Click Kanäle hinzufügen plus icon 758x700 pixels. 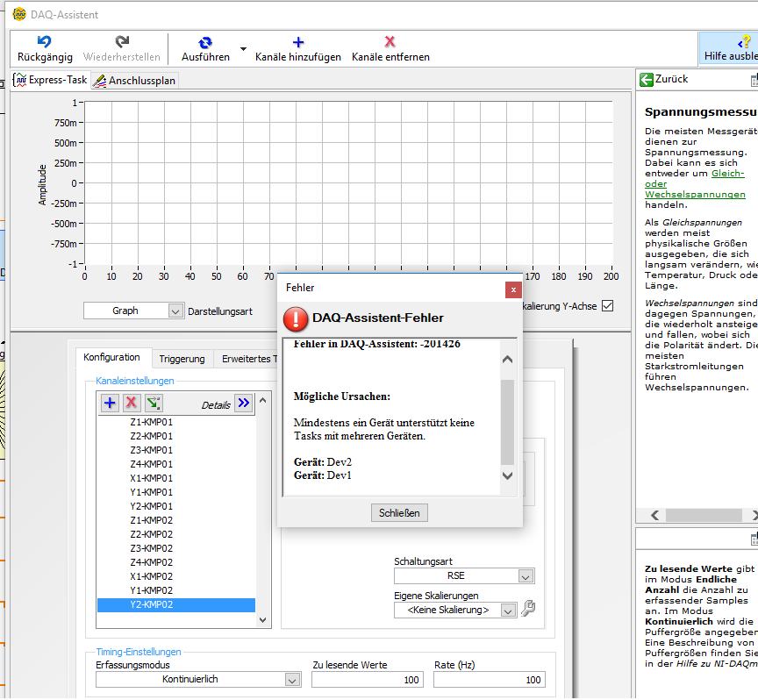pyautogui.click(x=298, y=41)
